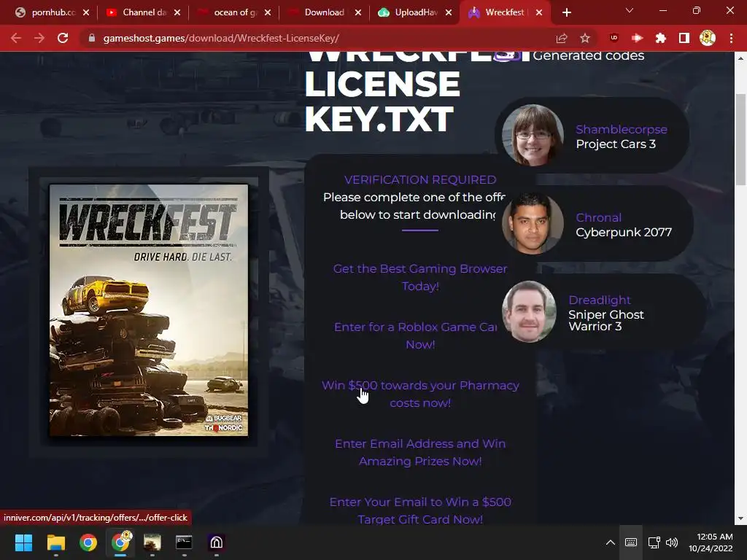747x560 pixels.
Task: Click Dreadlight's avatar photo
Action: (529, 311)
